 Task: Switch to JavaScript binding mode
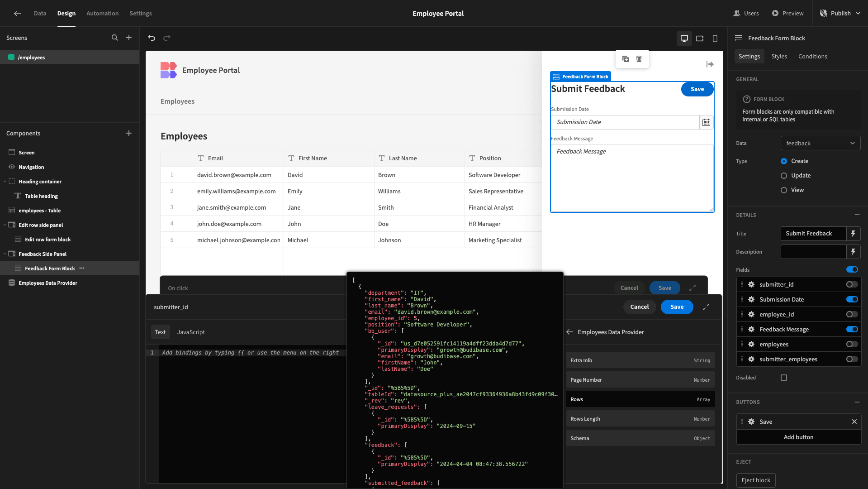tap(191, 332)
